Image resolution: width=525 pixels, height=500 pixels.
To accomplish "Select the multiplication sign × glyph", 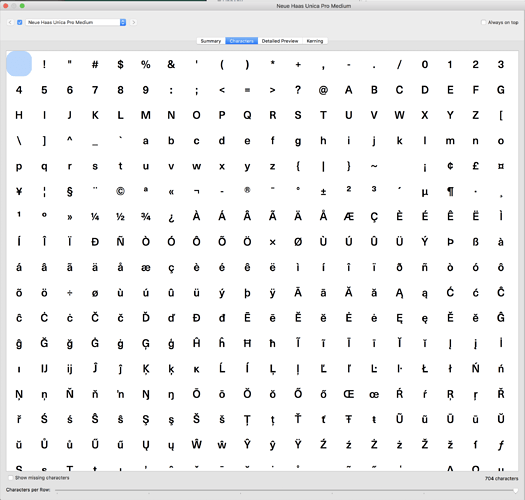I will pos(273,242).
